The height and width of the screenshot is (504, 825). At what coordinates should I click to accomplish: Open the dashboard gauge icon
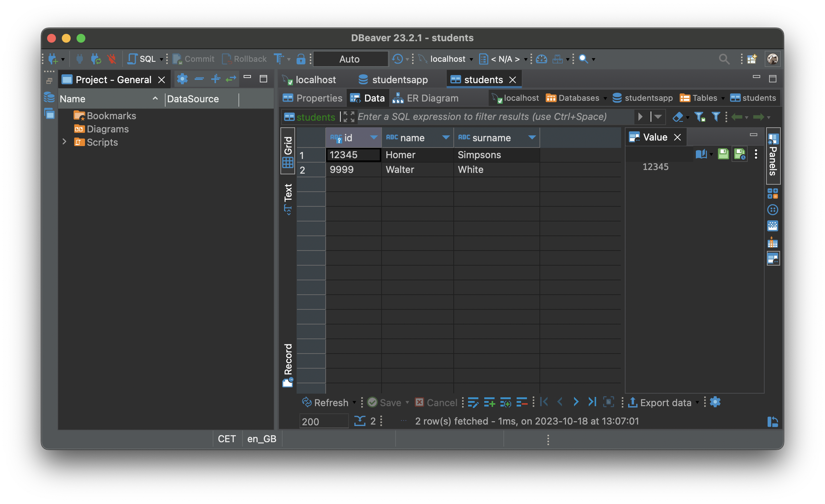tap(541, 59)
